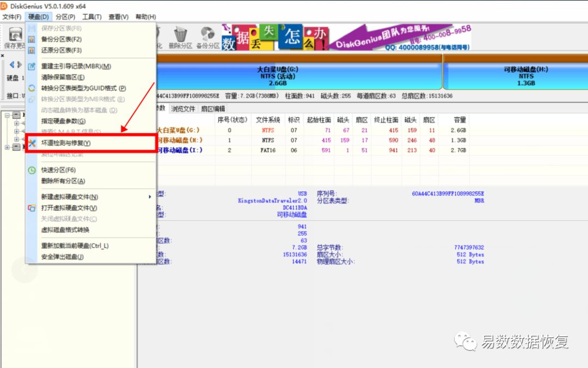Click the total bytes value 7747397632
This screenshot has width=588, height=368.
tap(469, 248)
